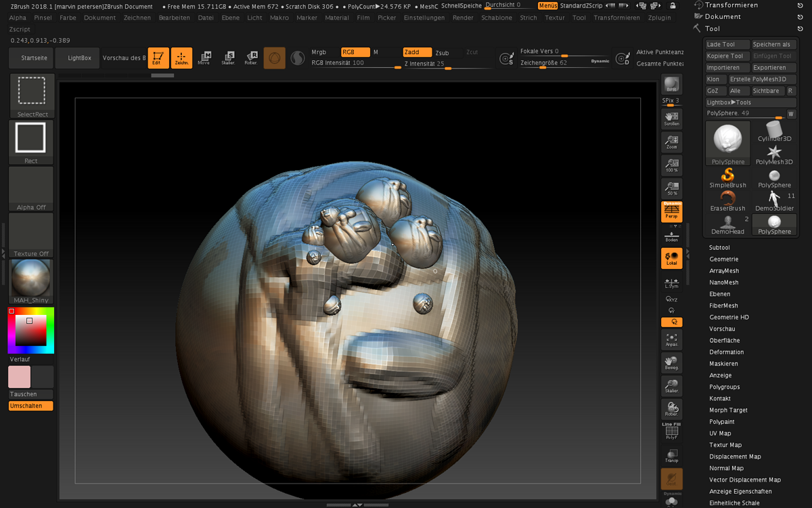Click the Exportieren button
This screenshot has width=812, height=508.
774,68
